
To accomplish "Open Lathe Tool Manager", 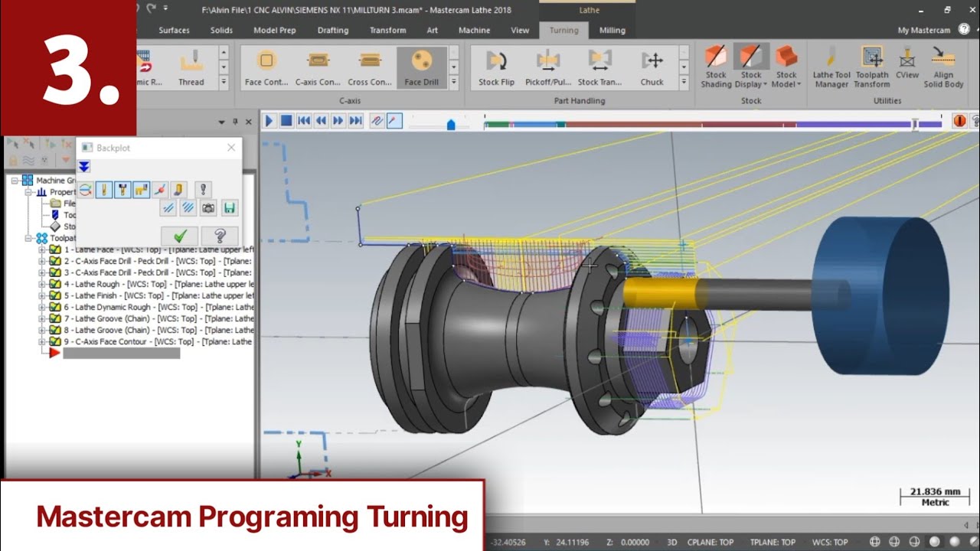I will [x=831, y=67].
